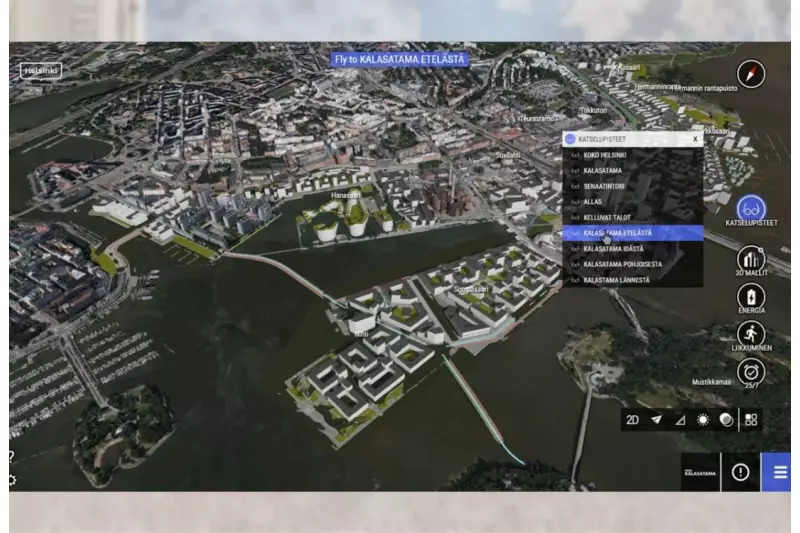
Task: Select Kalastama Lännestä viewpoint
Action: click(x=633, y=280)
